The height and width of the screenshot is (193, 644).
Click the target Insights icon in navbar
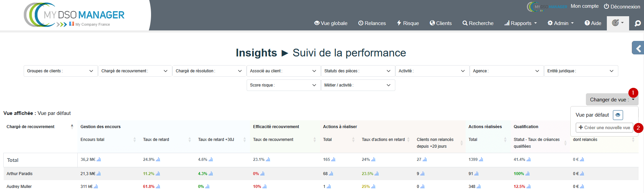pyautogui.click(x=617, y=23)
